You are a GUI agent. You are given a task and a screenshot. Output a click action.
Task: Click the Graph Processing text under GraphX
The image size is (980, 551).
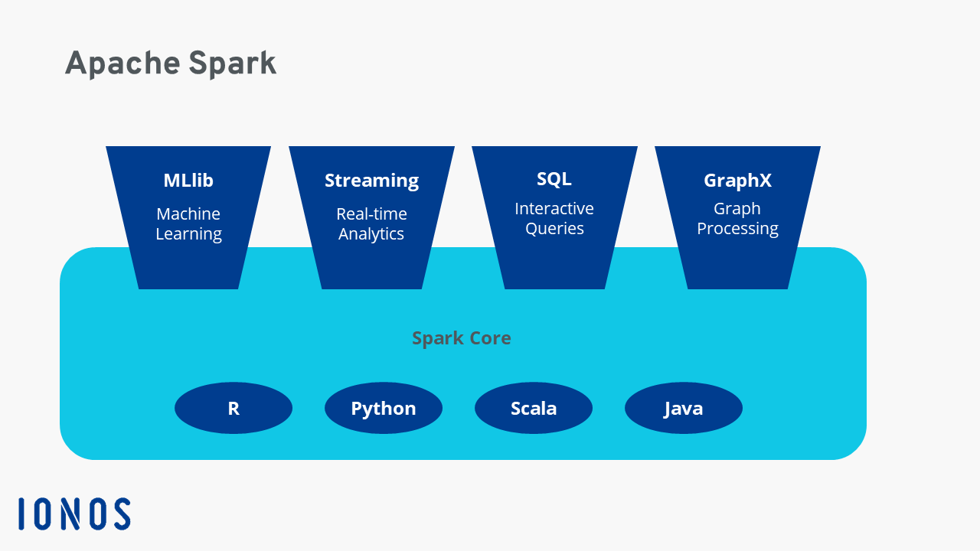[x=737, y=218]
